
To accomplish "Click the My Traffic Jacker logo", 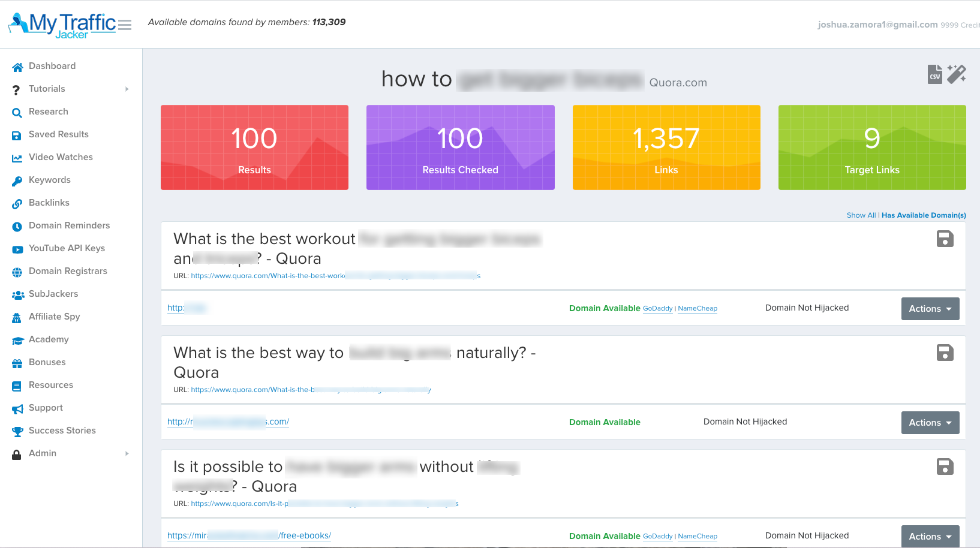I will pyautogui.click(x=62, y=25).
